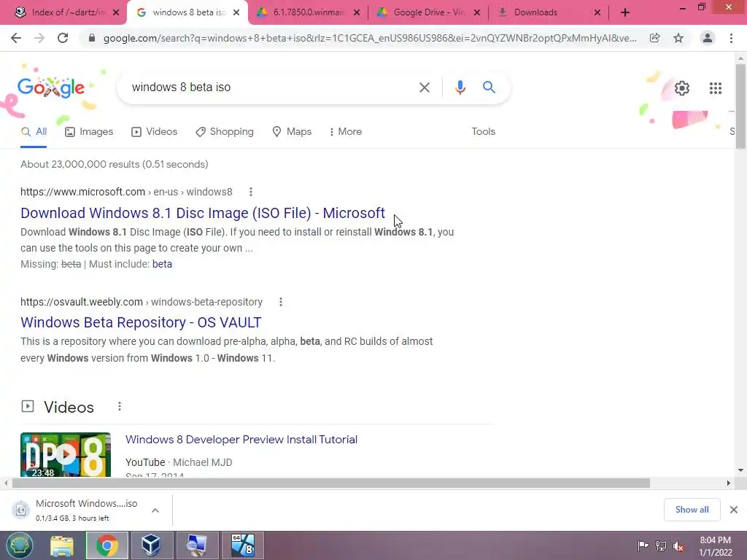This screenshot has width=747, height=560.
Task: Click the Google doodle logo
Action: coord(50,87)
